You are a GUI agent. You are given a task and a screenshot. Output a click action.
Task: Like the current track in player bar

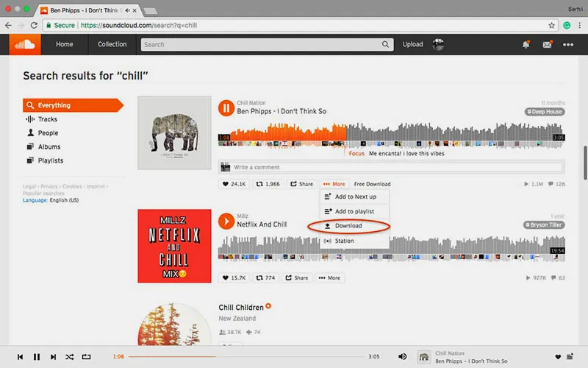(x=558, y=357)
